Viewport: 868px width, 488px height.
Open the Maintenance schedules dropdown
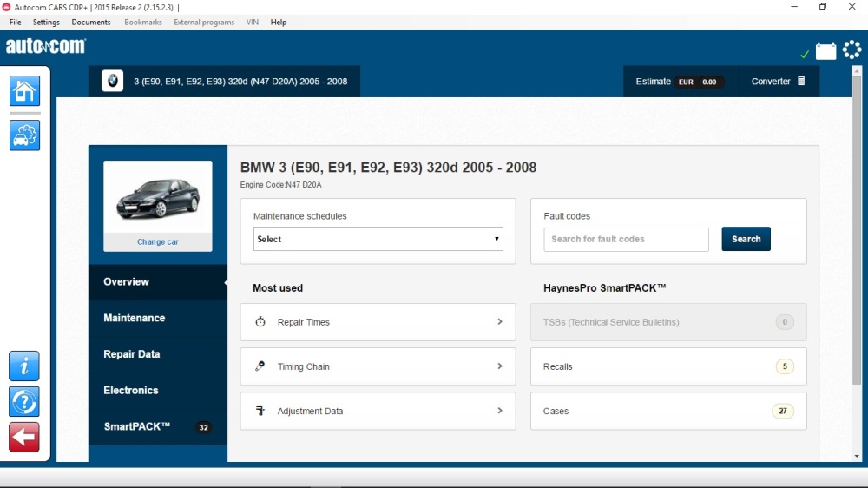[x=378, y=239]
